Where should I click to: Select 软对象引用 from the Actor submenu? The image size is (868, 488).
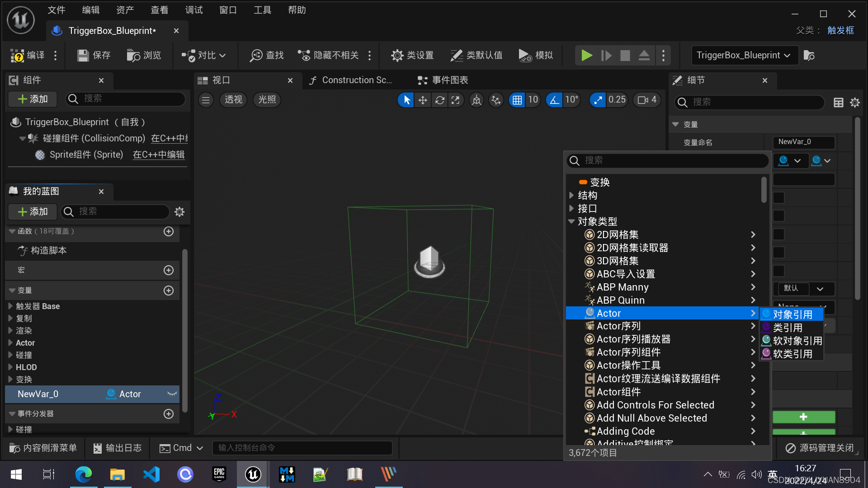tap(797, 341)
